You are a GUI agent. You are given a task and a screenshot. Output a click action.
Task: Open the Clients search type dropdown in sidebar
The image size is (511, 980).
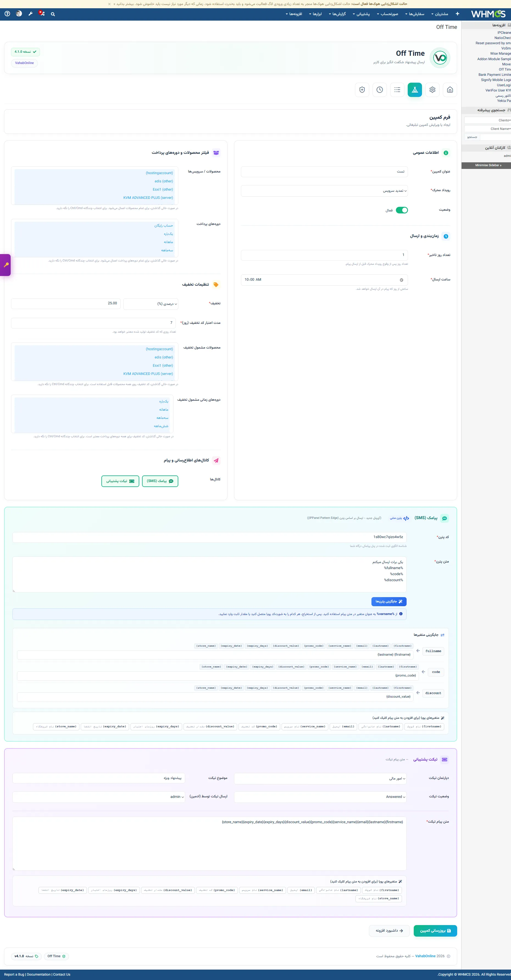487,120
